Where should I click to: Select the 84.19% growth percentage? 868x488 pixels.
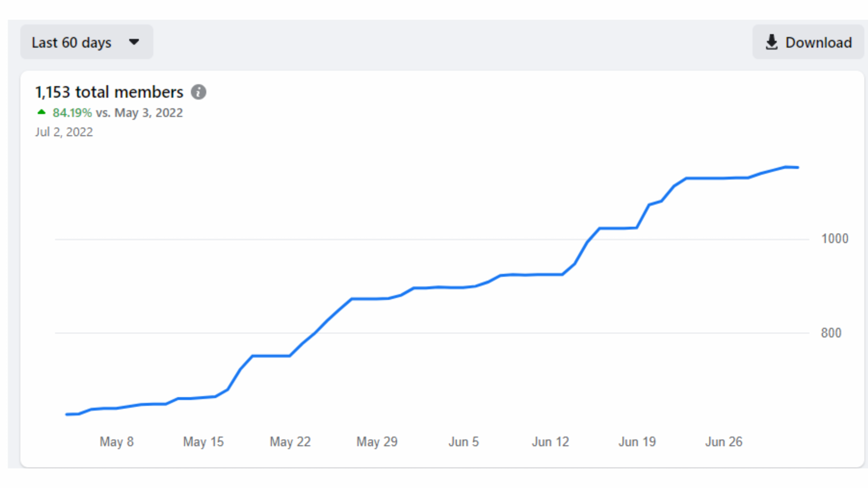pyautogui.click(x=72, y=113)
